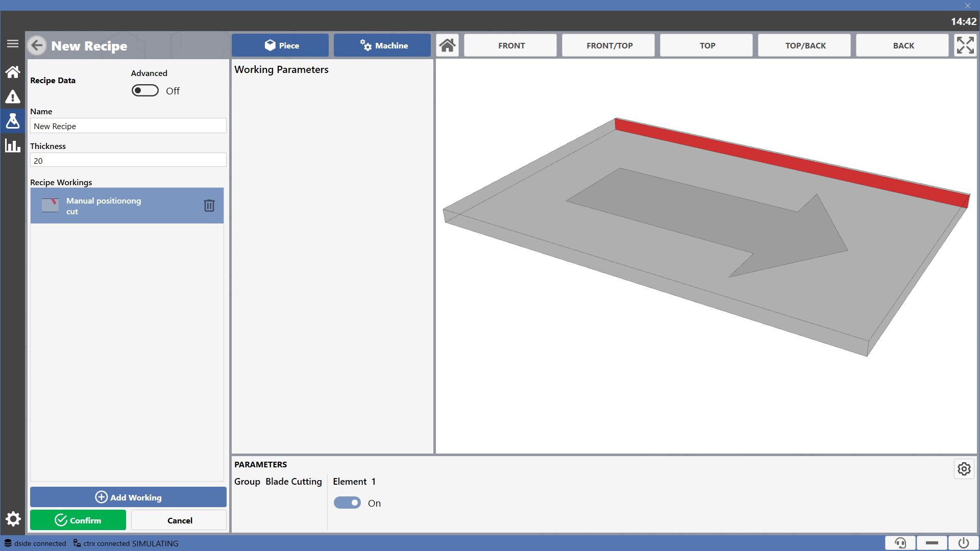Switch to the Machine tab
Image resolution: width=980 pixels, height=551 pixels.
point(382,45)
